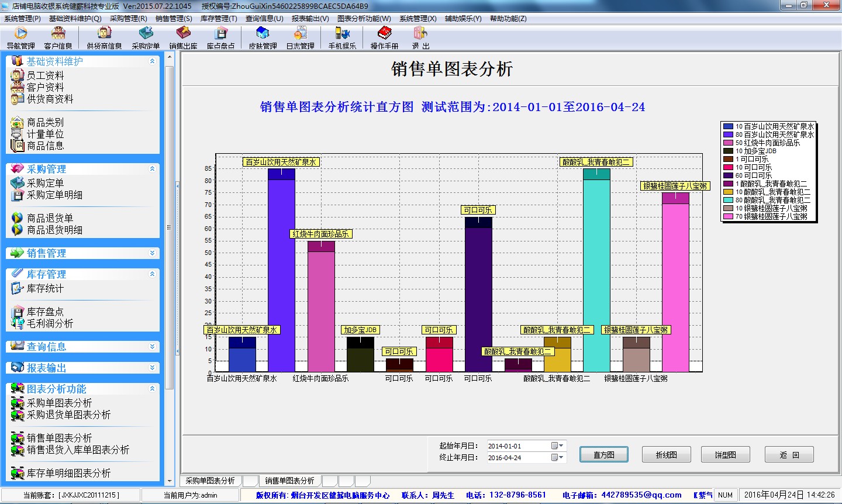The height and width of the screenshot is (504, 842).
Task: Select 毛利润分析 in the sidebar
Action: (50, 323)
